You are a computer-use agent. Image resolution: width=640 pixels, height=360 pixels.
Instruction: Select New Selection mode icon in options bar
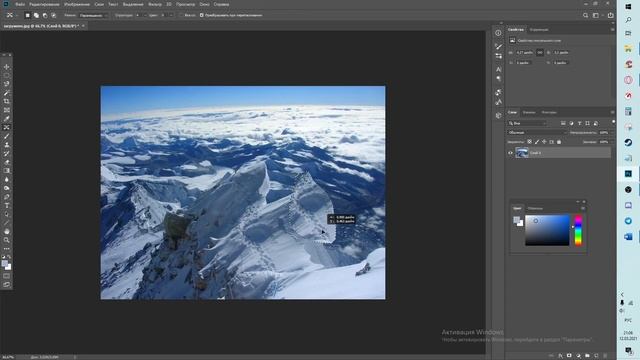[28, 16]
